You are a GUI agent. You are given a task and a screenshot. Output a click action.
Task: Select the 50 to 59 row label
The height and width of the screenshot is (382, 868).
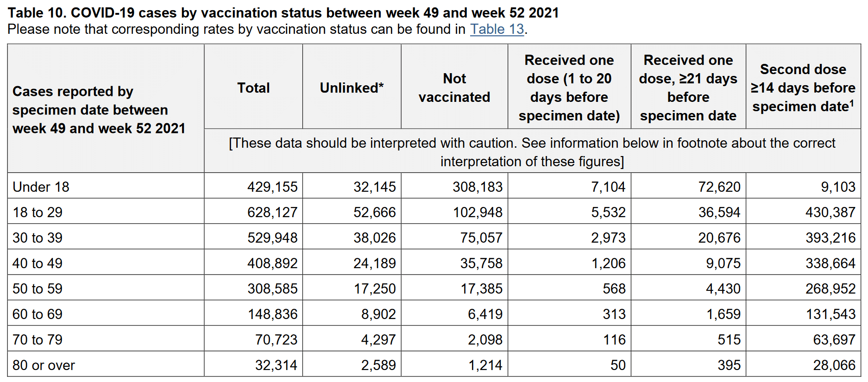point(38,288)
